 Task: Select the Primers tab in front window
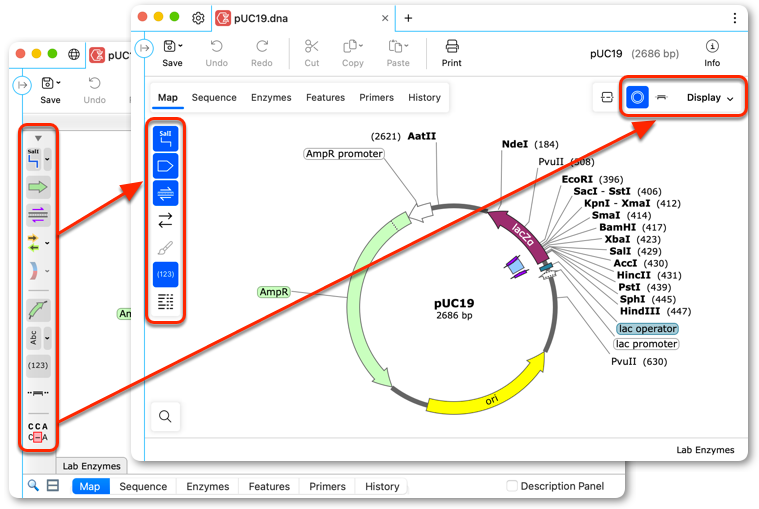tap(377, 98)
